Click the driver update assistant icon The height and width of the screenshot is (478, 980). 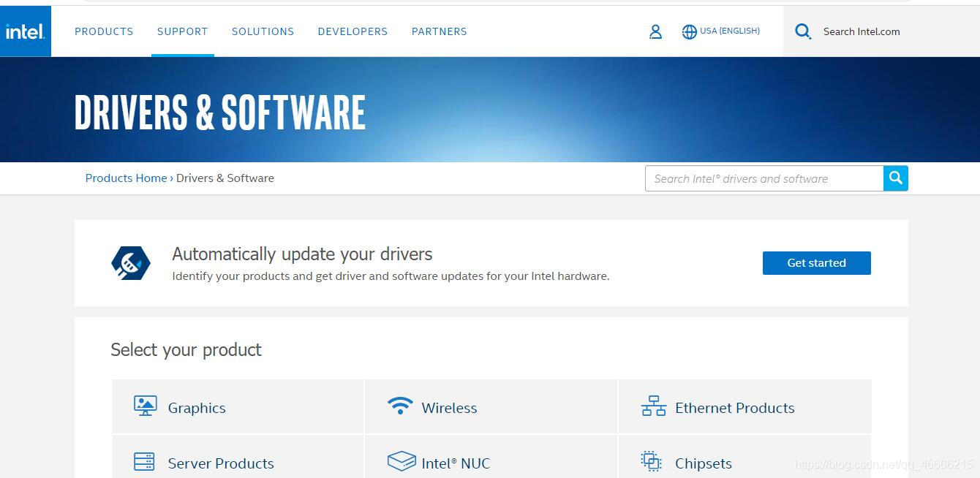(x=131, y=263)
